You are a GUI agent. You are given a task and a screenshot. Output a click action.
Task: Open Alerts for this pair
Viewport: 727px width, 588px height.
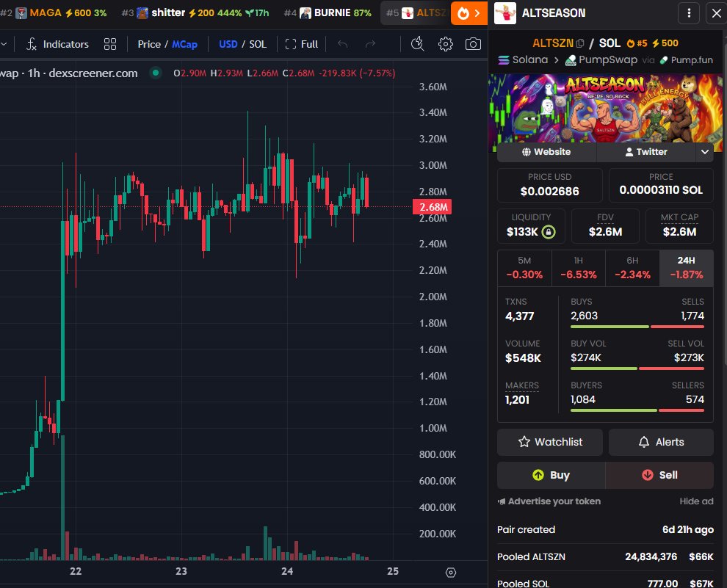(661, 442)
